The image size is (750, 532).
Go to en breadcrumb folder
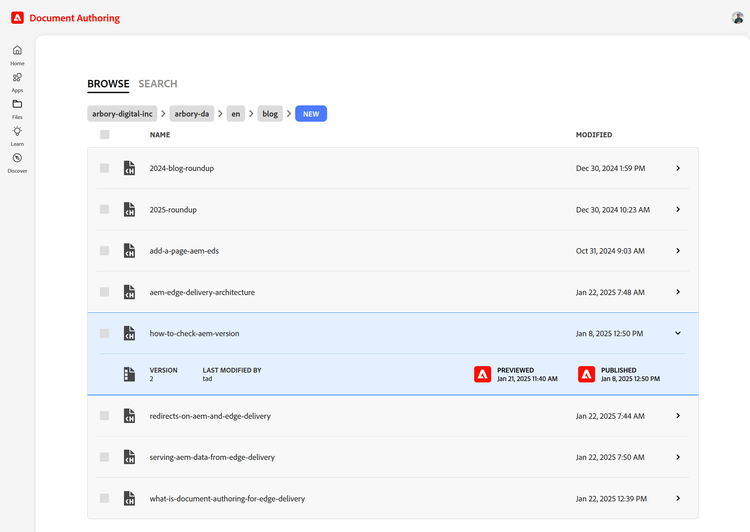click(236, 114)
